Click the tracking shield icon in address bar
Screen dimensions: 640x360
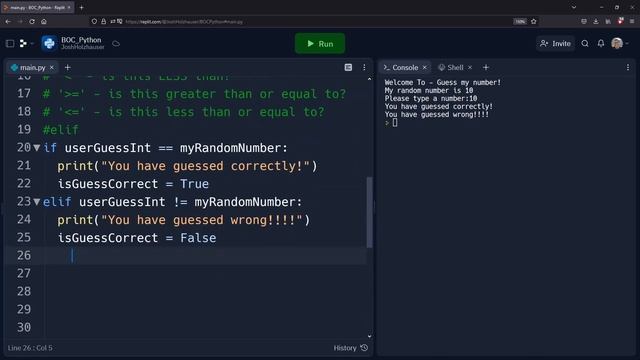coord(94,21)
